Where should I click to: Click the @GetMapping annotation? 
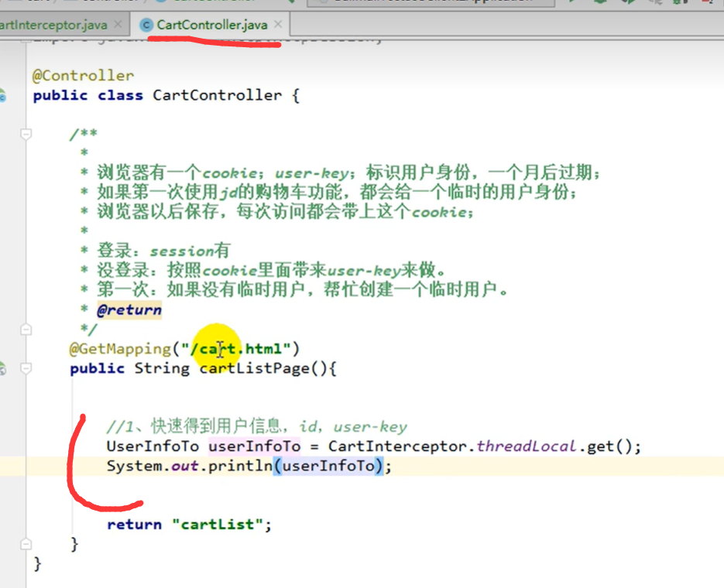(120, 349)
